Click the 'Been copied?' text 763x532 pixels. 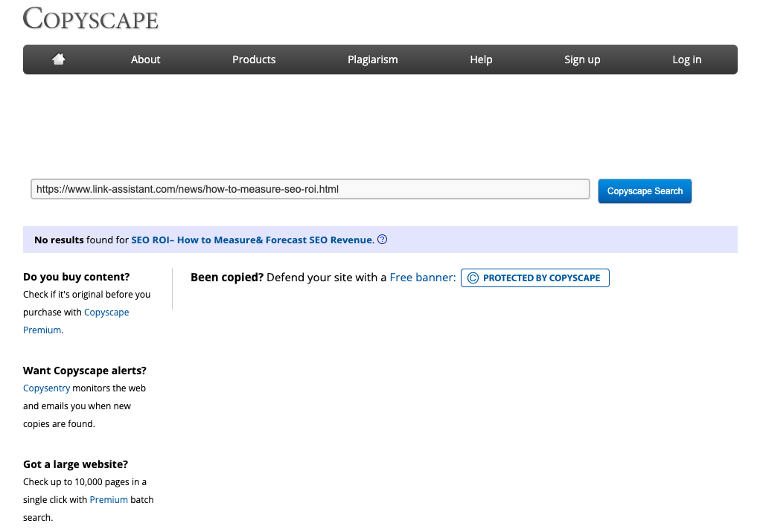227,278
